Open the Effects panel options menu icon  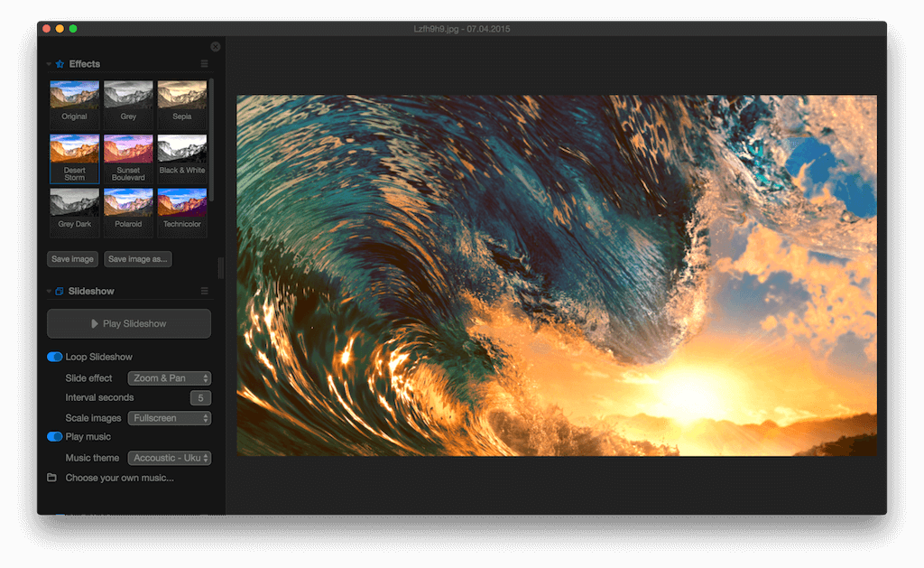(205, 63)
